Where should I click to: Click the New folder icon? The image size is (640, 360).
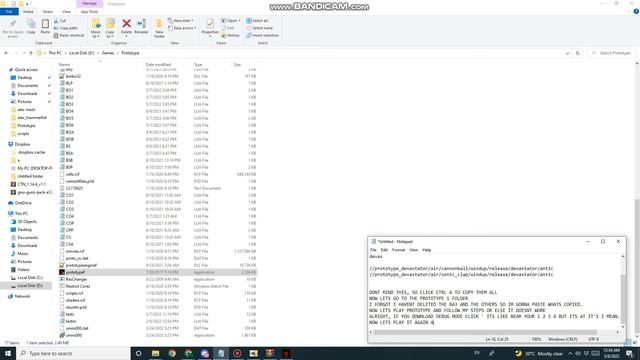point(159,28)
